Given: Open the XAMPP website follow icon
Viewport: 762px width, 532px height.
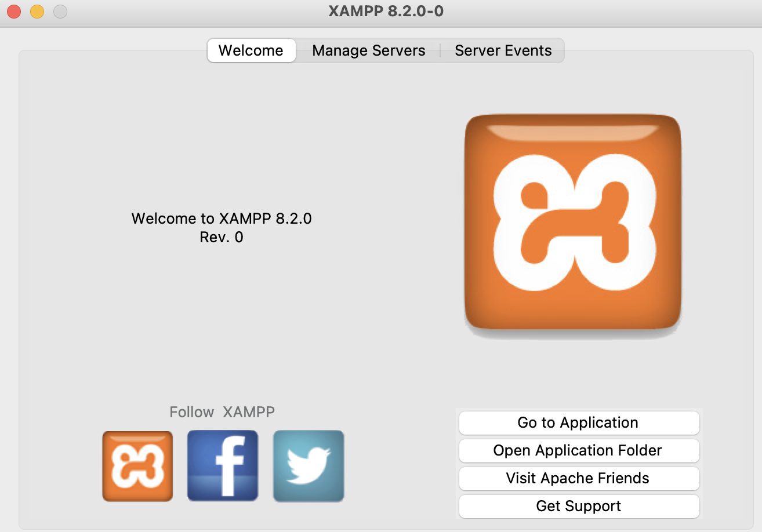Looking at the screenshot, I should click(137, 466).
